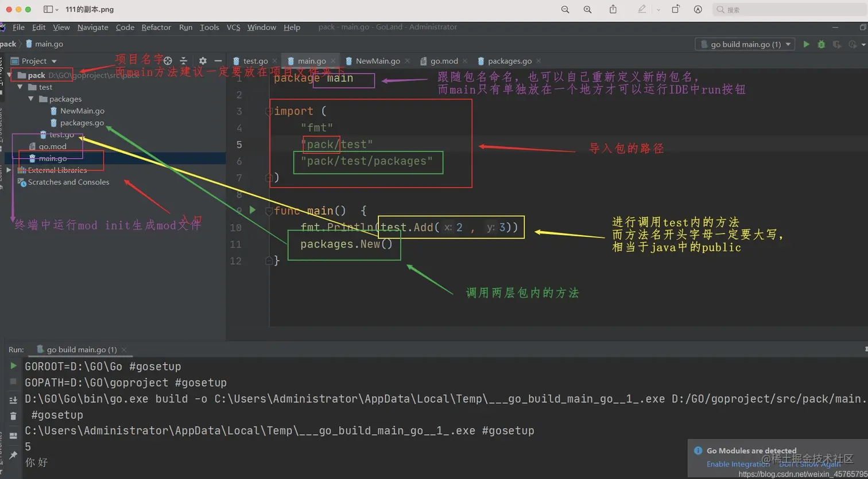Screen dimensions: 868x479
Task: Click the green run gutter icon beside func main
Action: (253, 211)
